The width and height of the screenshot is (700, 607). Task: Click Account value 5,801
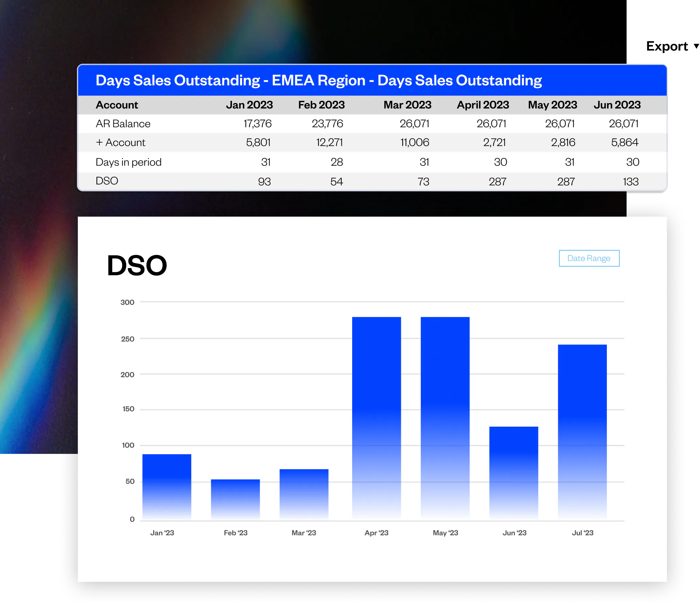258,143
